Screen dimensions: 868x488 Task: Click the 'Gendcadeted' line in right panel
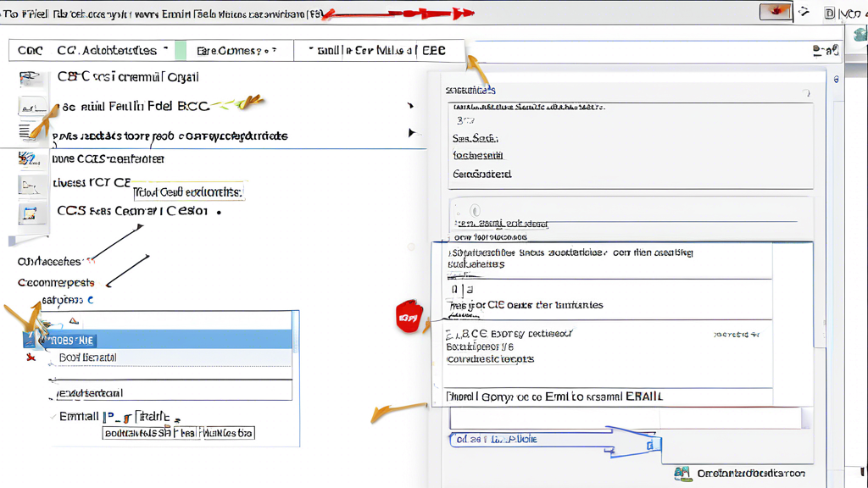[482, 175]
